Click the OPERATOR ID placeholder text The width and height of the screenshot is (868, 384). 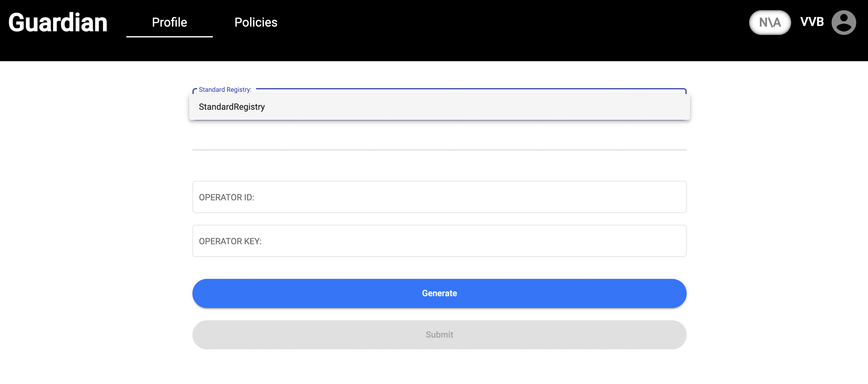(x=226, y=197)
